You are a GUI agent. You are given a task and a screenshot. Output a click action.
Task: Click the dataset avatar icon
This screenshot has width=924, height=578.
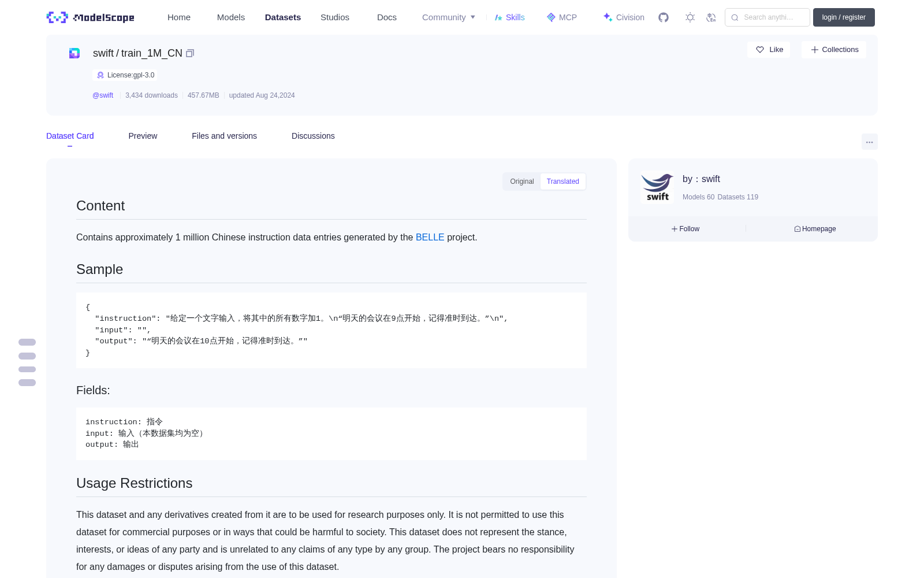pos(74,53)
